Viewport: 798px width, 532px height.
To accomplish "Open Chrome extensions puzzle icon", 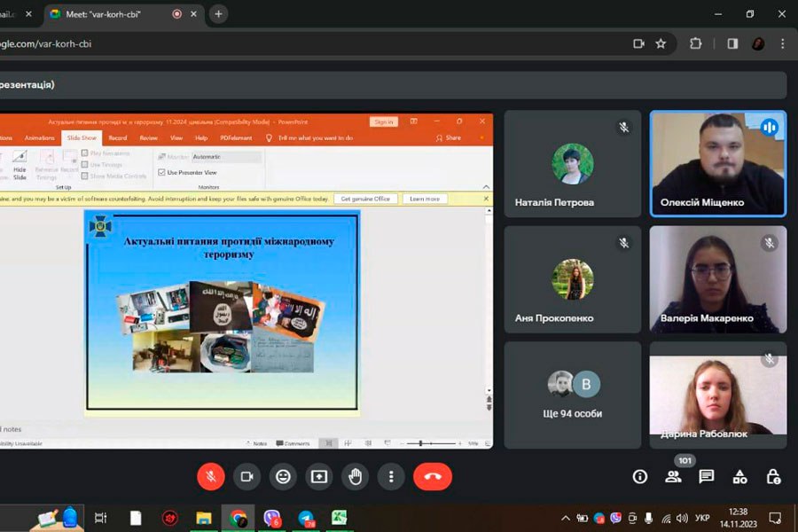I will click(x=696, y=43).
